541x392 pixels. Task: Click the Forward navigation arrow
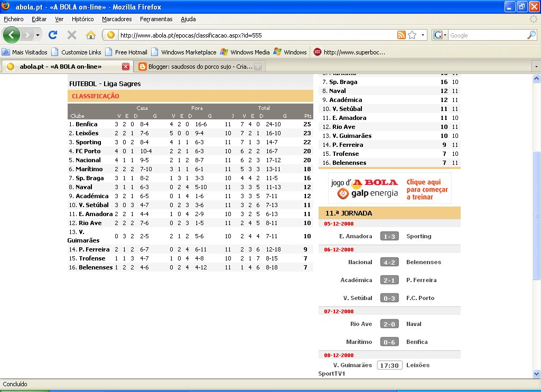(x=27, y=35)
